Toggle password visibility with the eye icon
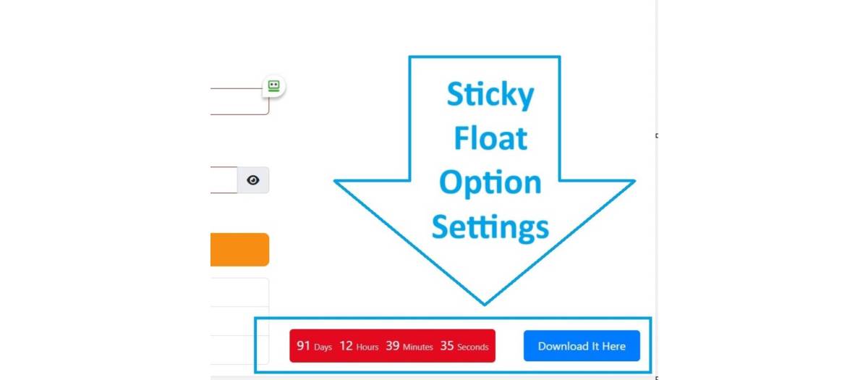 pyautogui.click(x=253, y=180)
